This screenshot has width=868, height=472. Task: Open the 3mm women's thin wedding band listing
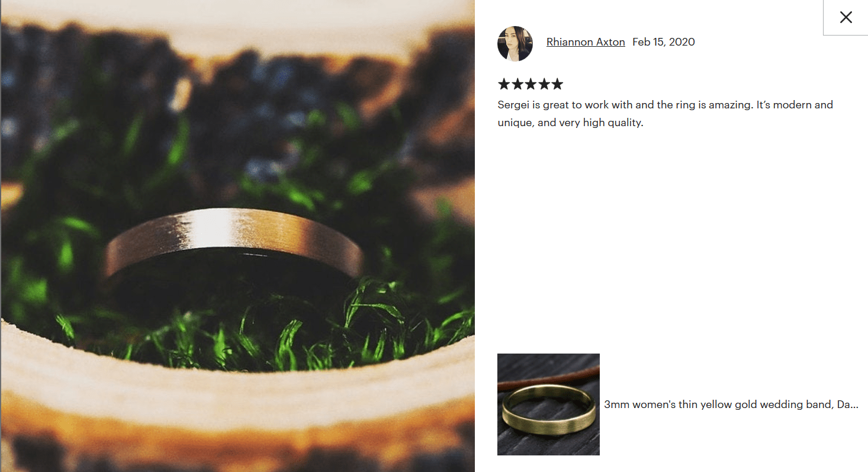click(731, 404)
